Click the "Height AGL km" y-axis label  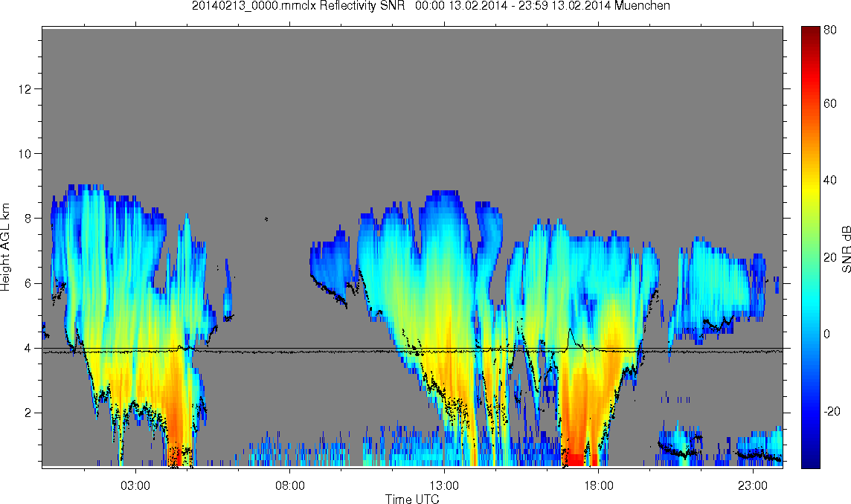6,248
